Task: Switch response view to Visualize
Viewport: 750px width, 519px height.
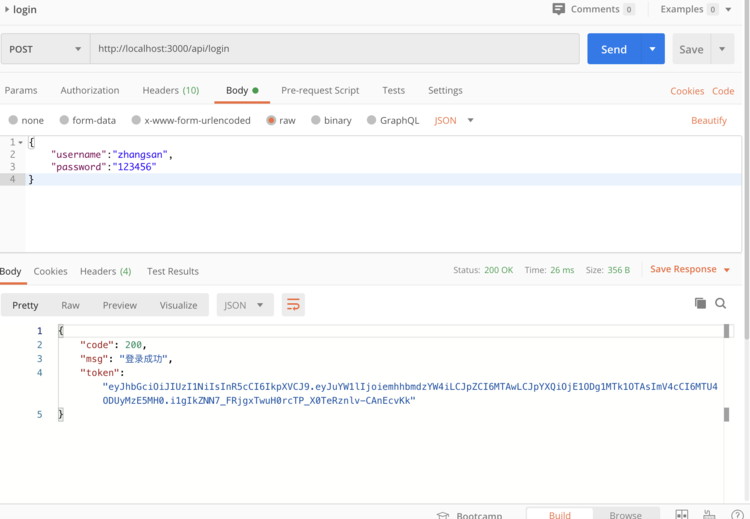Action: 178,305
